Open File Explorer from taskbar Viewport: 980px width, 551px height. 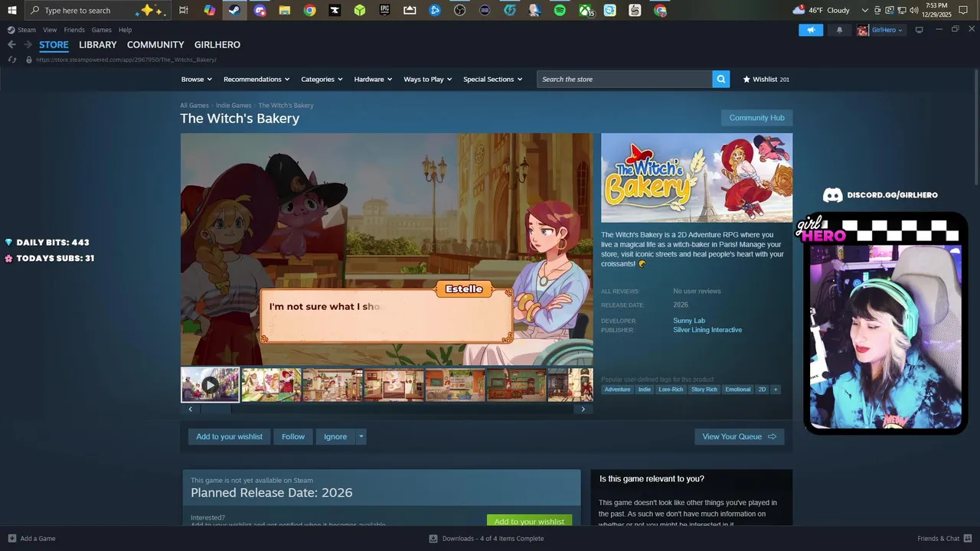(x=284, y=11)
